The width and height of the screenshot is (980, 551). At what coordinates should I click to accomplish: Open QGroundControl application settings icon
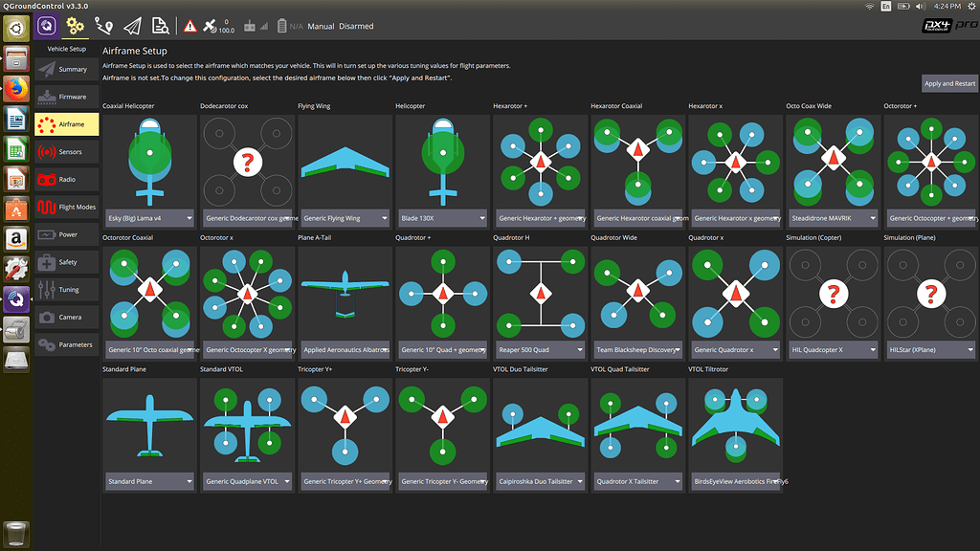[x=47, y=26]
